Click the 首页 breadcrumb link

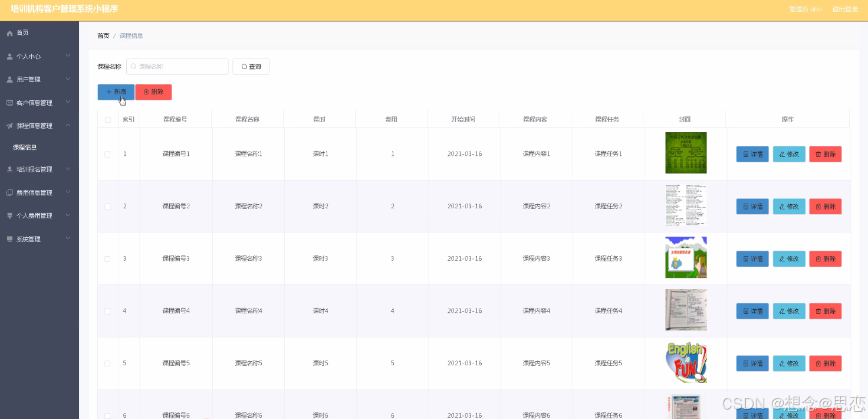pyautogui.click(x=103, y=36)
